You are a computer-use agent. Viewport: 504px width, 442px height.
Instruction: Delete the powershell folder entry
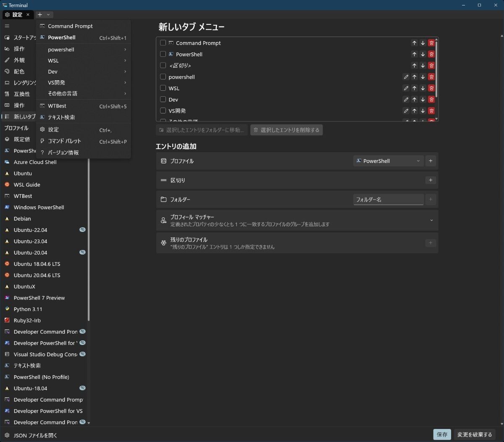(x=431, y=77)
